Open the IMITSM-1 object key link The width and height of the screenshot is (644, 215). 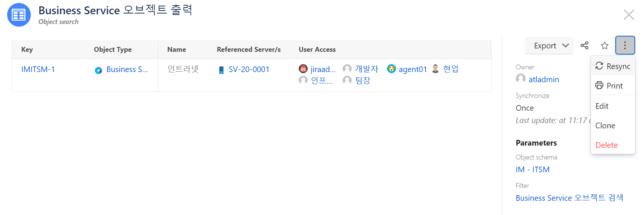click(x=38, y=69)
